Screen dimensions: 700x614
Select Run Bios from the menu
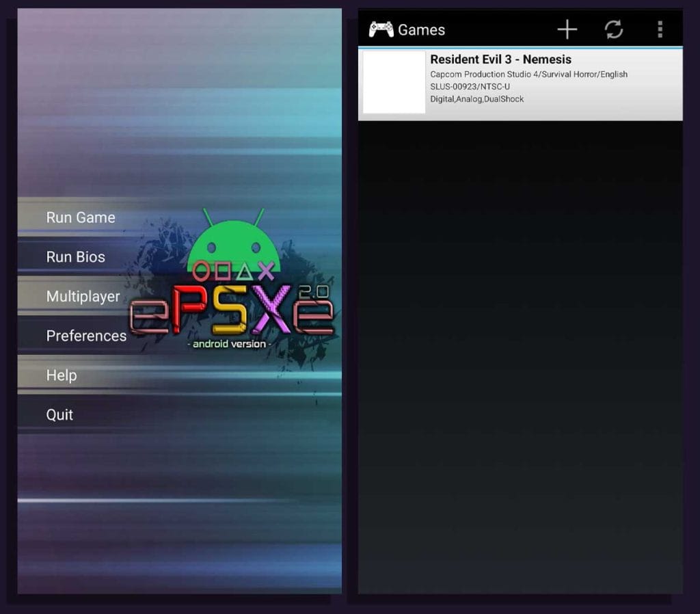click(x=76, y=257)
